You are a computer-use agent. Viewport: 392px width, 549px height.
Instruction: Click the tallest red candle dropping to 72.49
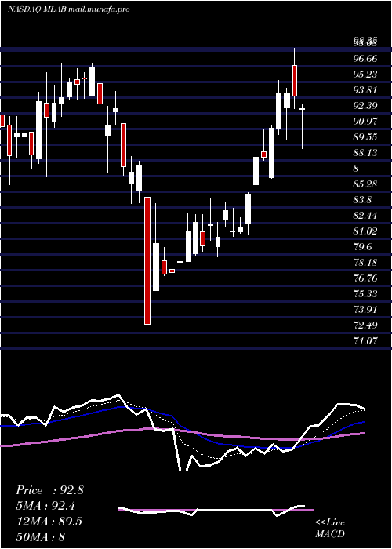pos(147,260)
